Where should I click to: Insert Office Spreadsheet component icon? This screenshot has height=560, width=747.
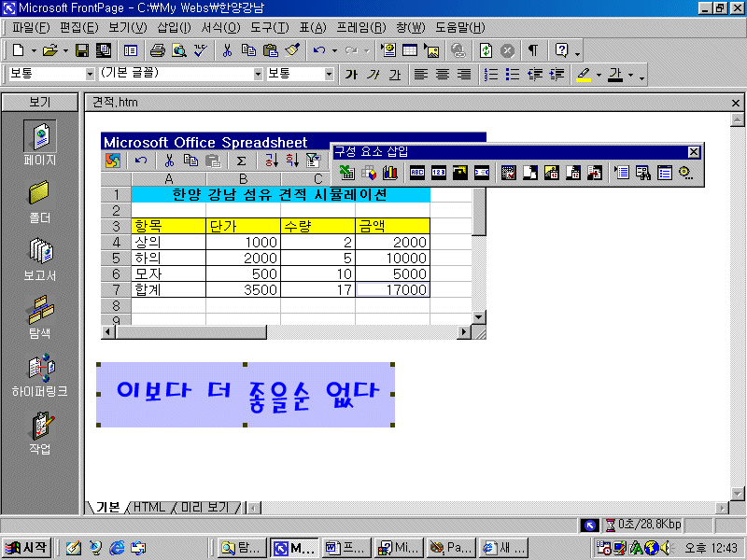click(346, 173)
